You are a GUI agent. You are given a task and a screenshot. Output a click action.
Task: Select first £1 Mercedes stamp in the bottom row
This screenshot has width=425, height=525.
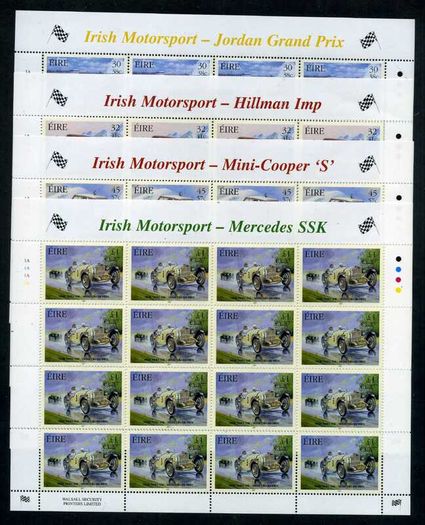(82, 460)
